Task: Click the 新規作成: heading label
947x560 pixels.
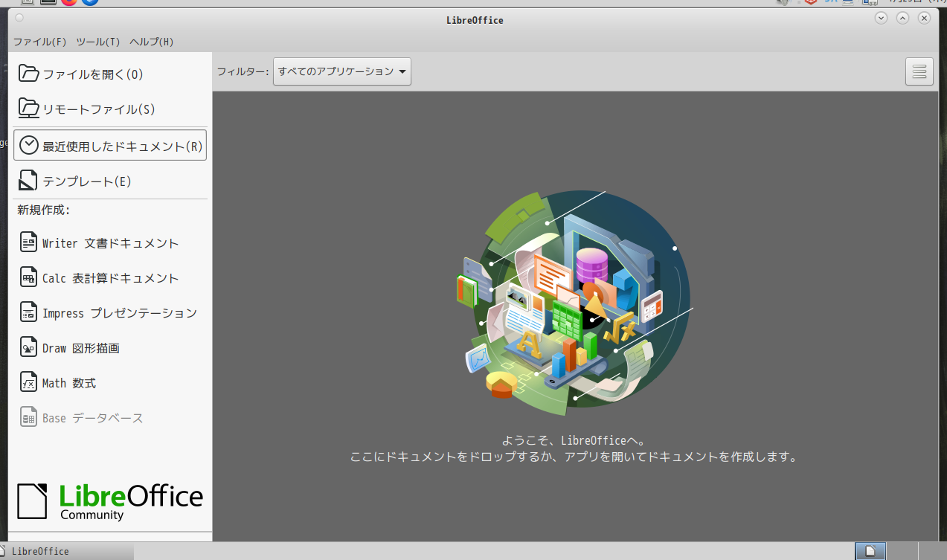Action: tap(43, 210)
